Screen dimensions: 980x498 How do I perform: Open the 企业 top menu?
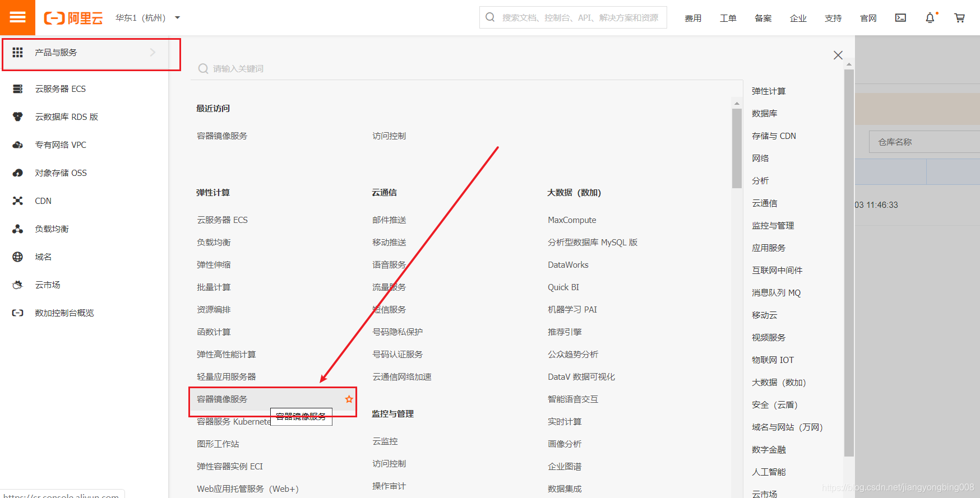pyautogui.click(x=798, y=18)
